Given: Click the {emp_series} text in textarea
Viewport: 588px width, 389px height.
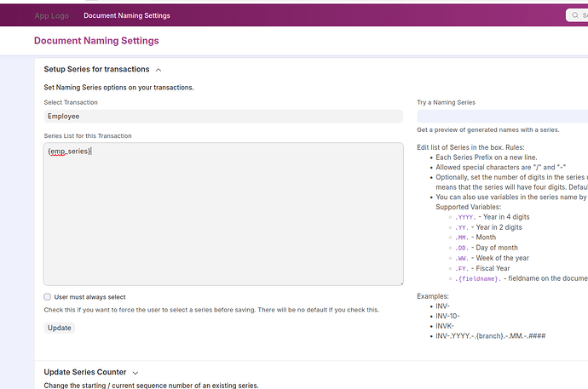Looking at the screenshot, I should pyautogui.click(x=69, y=152).
